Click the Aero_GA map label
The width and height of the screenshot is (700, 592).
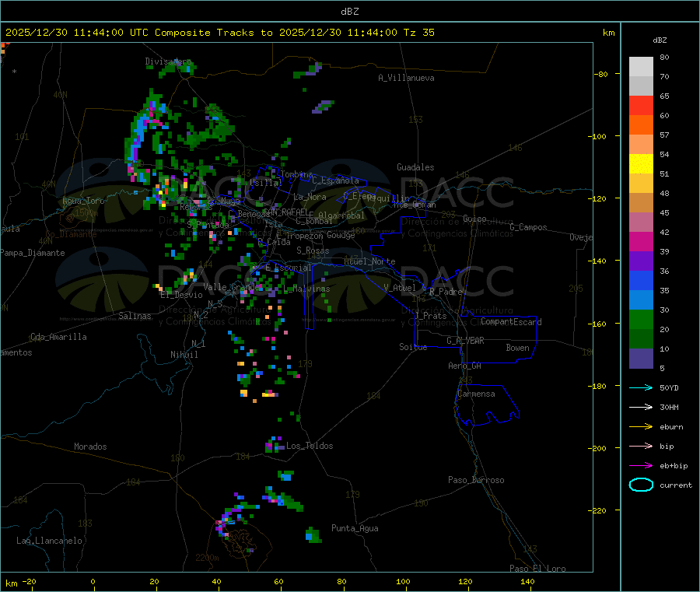[x=465, y=366]
